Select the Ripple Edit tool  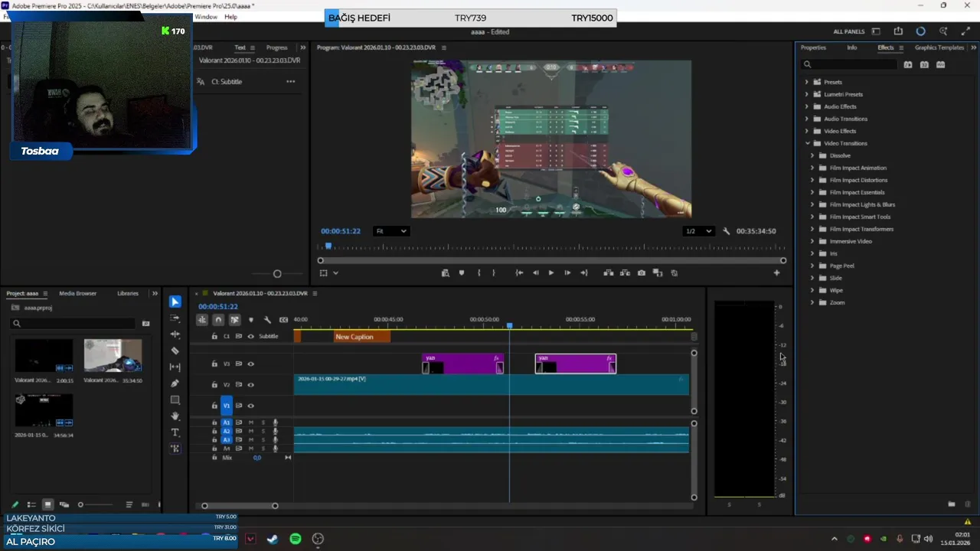(175, 334)
